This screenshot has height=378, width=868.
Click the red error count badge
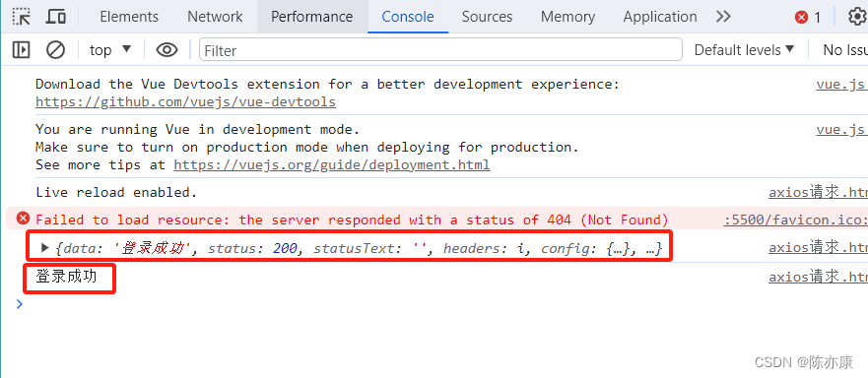pyautogui.click(x=808, y=18)
